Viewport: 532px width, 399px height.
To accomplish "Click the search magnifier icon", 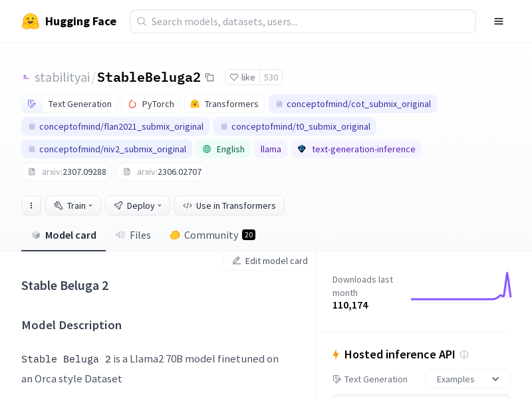I will pyautogui.click(x=142, y=21).
